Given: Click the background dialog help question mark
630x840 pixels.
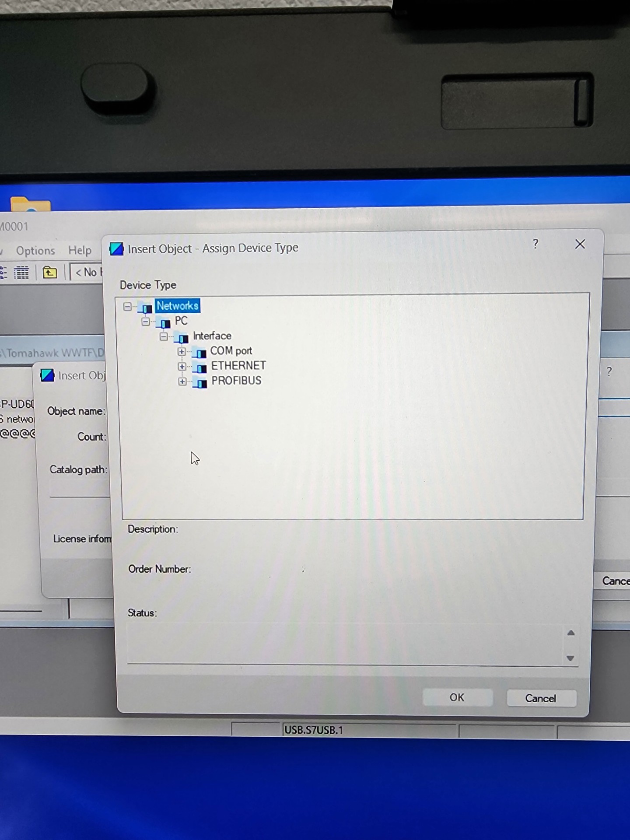Looking at the screenshot, I should point(609,372).
